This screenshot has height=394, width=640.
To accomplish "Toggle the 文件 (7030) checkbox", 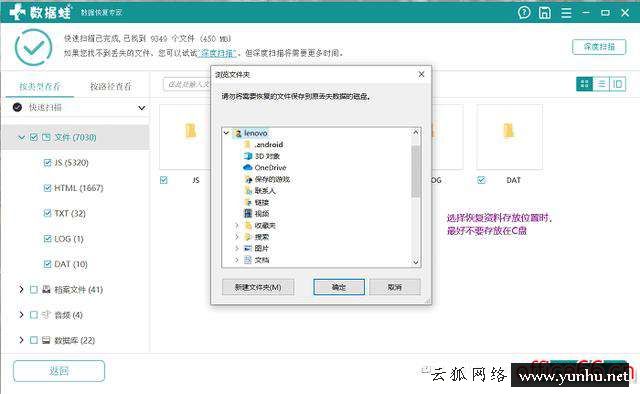I will (x=34, y=137).
